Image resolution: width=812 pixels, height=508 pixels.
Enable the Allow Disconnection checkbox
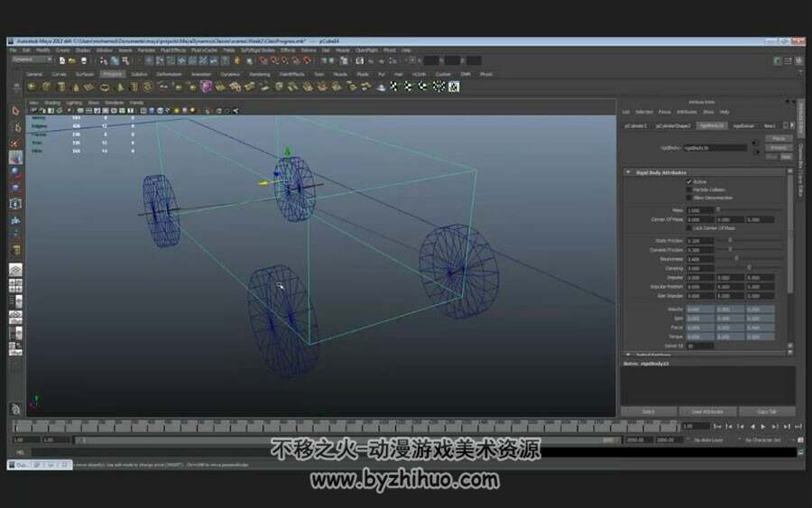(688, 198)
